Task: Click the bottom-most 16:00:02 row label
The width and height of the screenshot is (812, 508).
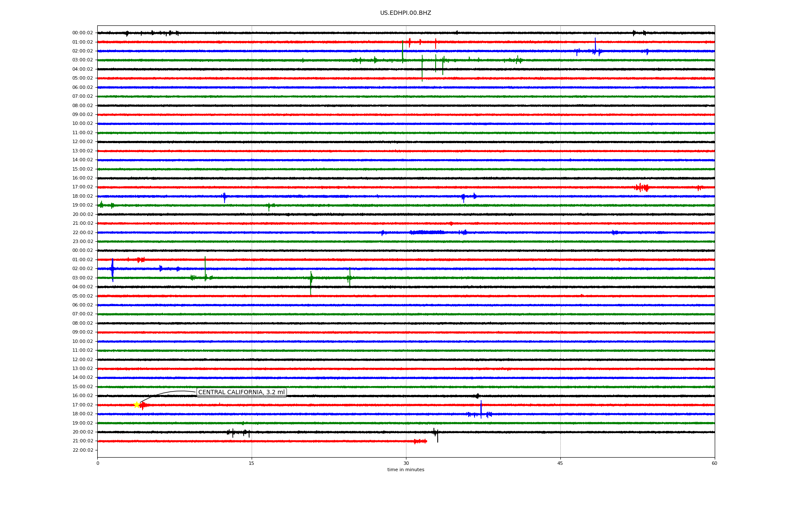Action: (x=82, y=396)
